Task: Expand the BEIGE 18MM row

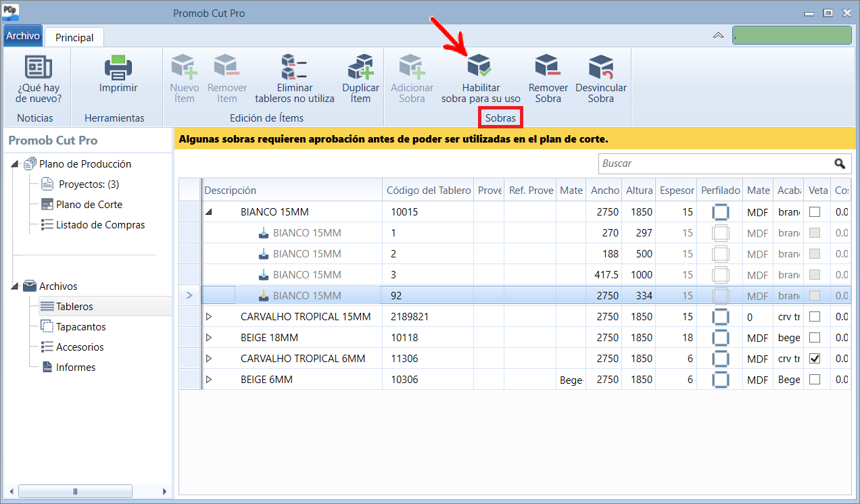Action: (208, 337)
